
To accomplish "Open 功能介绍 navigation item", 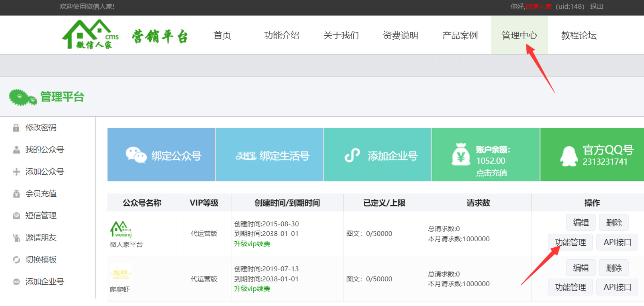I will tap(282, 35).
